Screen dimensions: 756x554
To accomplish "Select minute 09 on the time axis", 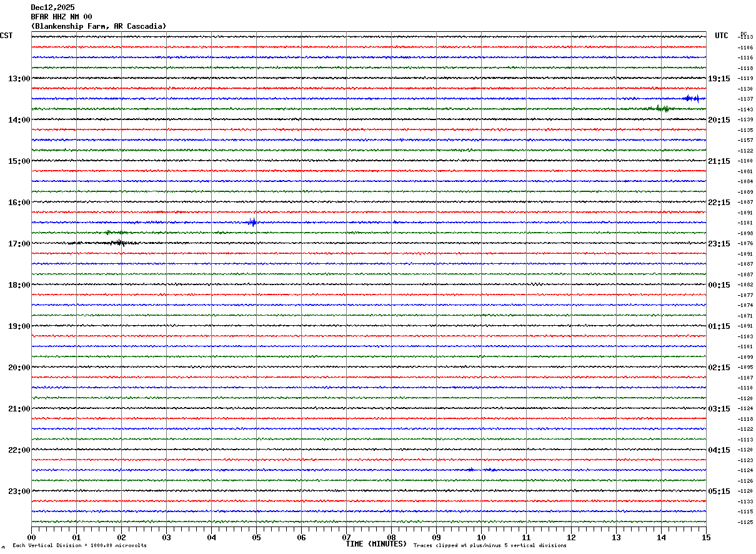I will point(436,537).
